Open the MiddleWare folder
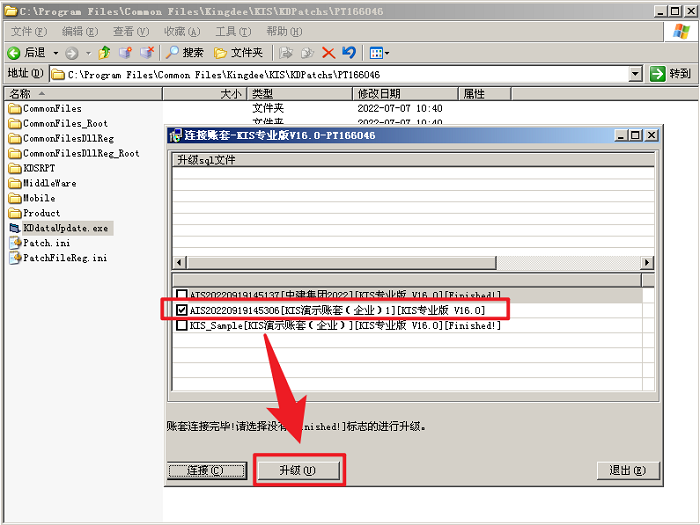This screenshot has width=700, height=525. tap(49, 183)
